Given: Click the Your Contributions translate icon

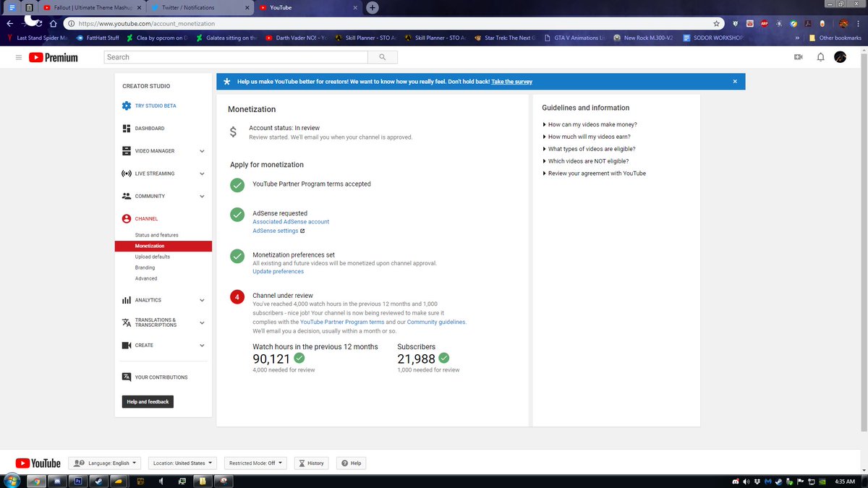Looking at the screenshot, I should [127, 377].
